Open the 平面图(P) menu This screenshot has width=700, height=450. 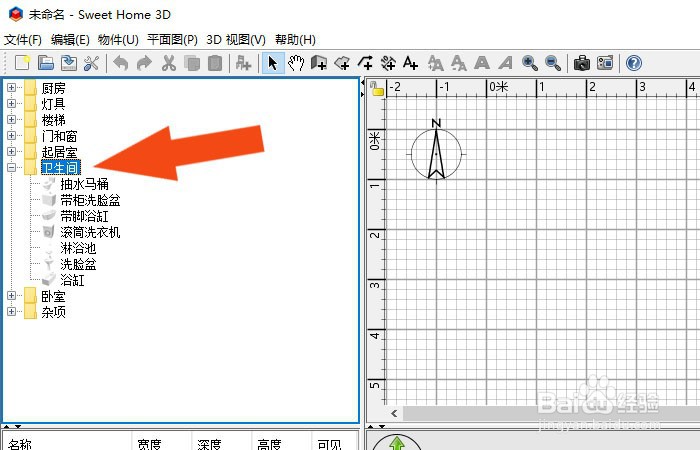coord(172,40)
